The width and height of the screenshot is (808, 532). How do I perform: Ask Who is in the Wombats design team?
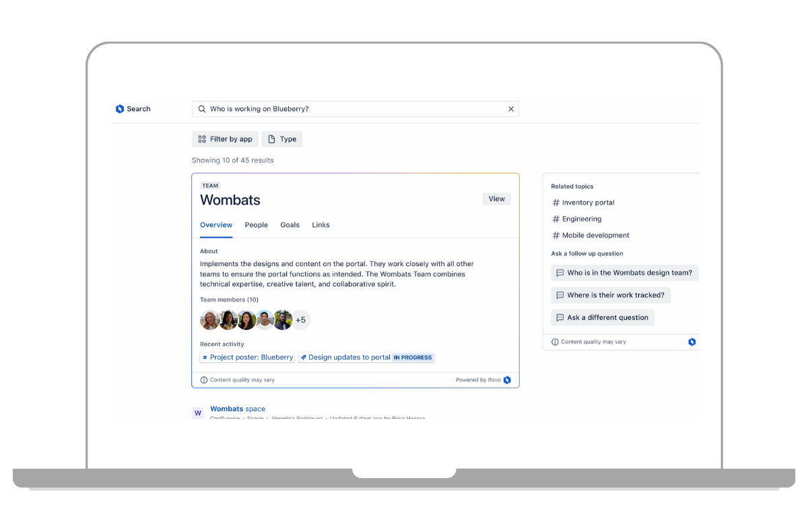pyautogui.click(x=625, y=273)
